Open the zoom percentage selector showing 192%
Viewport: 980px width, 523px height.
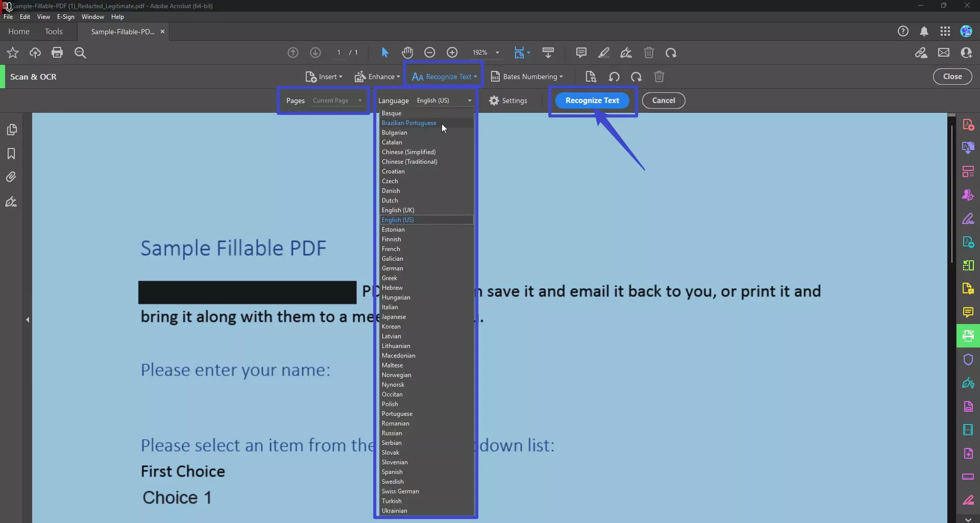[x=485, y=53]
